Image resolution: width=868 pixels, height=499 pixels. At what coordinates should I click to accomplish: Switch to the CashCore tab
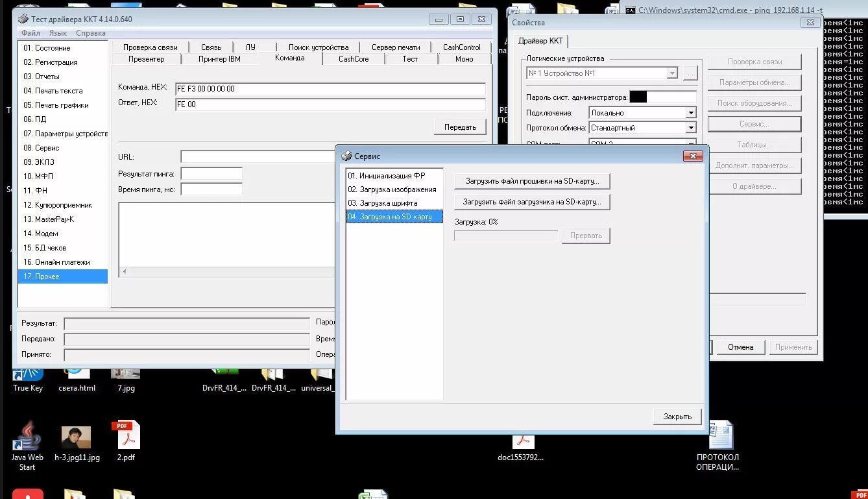tap(354, 59)
